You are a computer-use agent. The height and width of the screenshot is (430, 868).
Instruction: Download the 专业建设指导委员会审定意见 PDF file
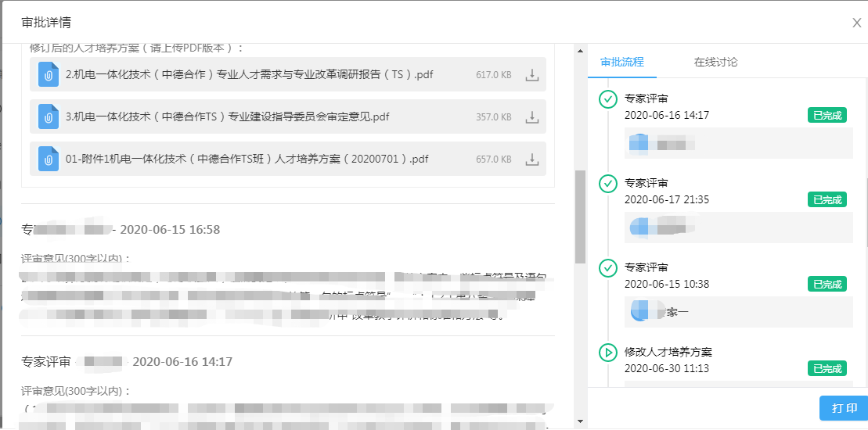click(x=532, y=117)
